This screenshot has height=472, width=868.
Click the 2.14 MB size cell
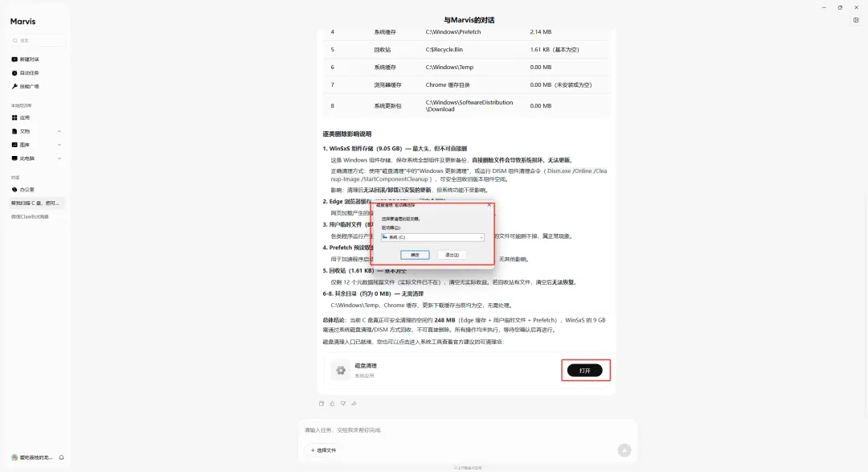click(540, 32)
